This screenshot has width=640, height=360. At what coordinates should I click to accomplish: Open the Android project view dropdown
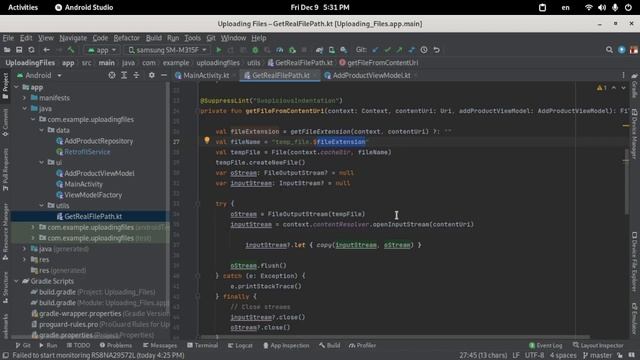[x=39, y=75]
